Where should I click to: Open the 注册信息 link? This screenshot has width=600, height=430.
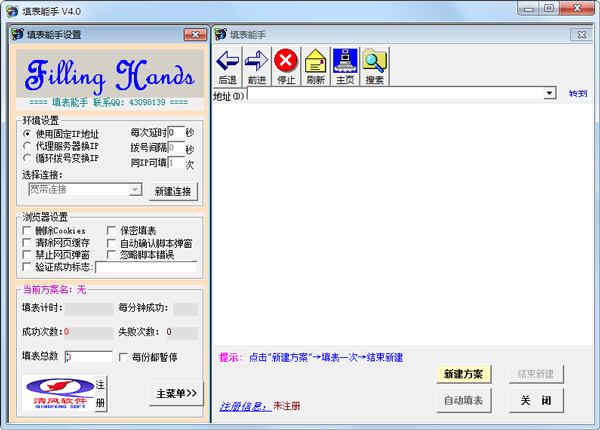click(x=245, y=406)
